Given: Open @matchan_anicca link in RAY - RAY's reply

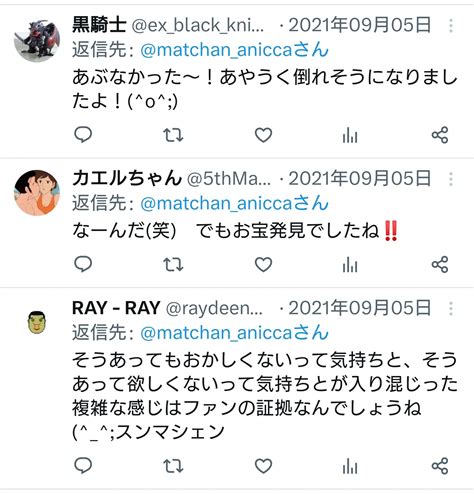Looking at the screenshot, I should [234, 333].
